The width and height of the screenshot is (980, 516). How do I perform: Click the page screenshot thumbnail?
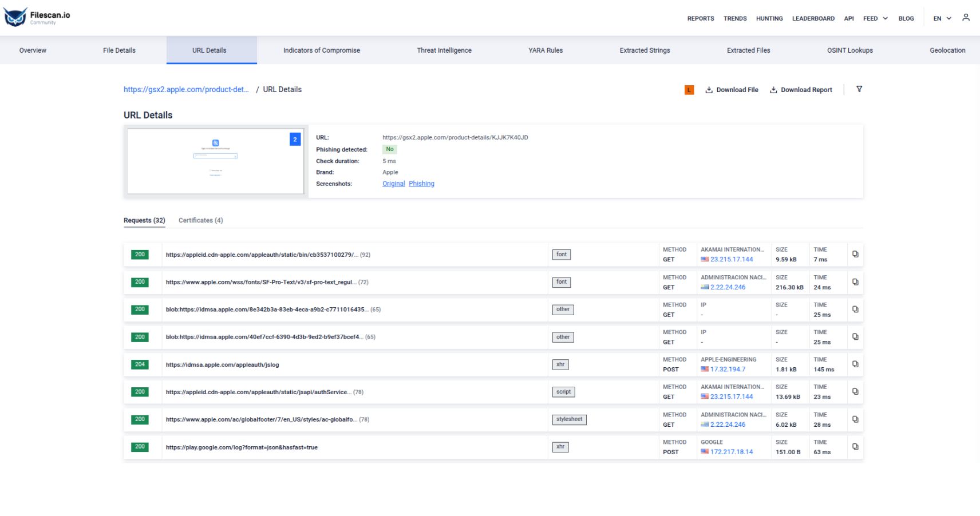[x=215, y=161]
